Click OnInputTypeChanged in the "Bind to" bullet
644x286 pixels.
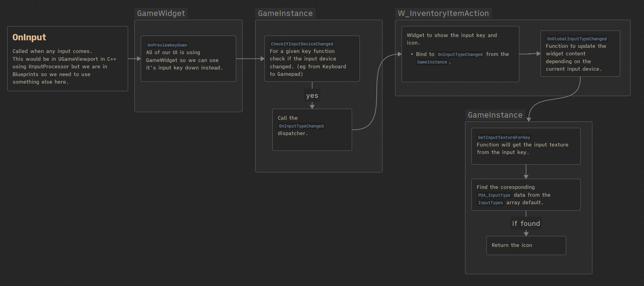pyautogui.click(x=460, y=54)
